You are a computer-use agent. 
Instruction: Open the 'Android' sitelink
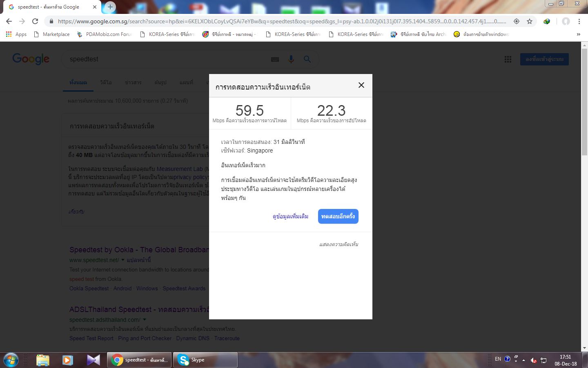point(122,288)
